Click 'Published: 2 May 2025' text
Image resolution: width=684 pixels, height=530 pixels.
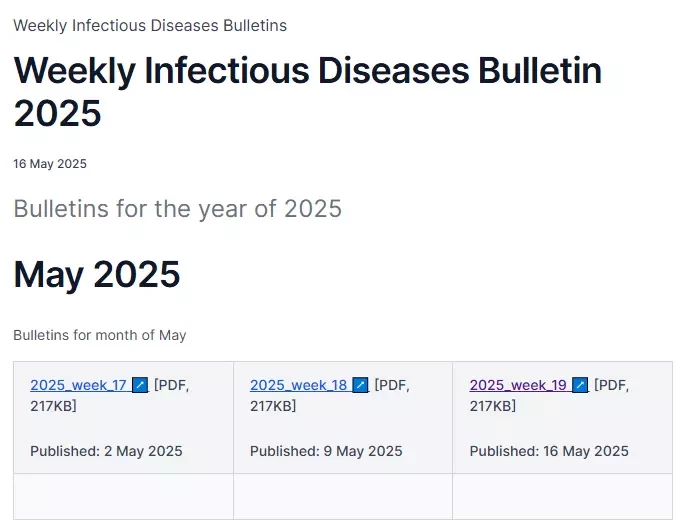(x=106, y=451)
